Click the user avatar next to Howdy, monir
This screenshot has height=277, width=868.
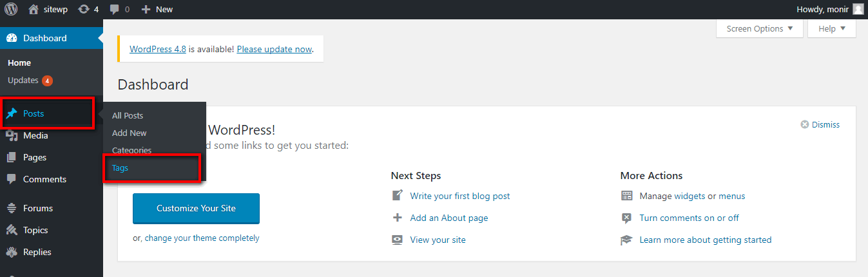click(x=858, y=9)
